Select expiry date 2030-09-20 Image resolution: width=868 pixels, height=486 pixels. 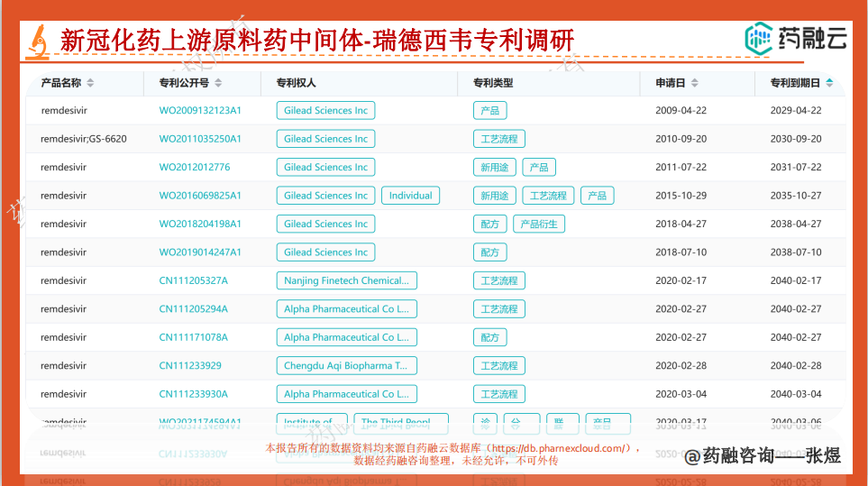796,139
